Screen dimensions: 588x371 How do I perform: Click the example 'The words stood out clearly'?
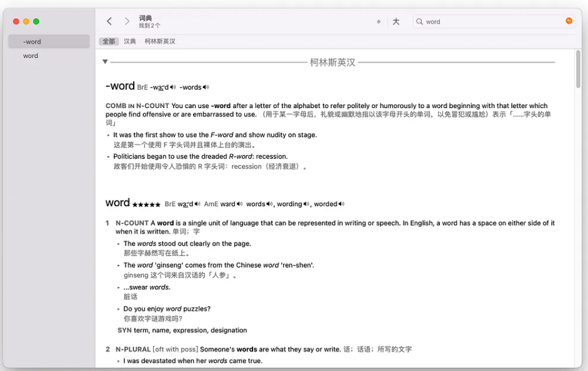pos(187,244)
